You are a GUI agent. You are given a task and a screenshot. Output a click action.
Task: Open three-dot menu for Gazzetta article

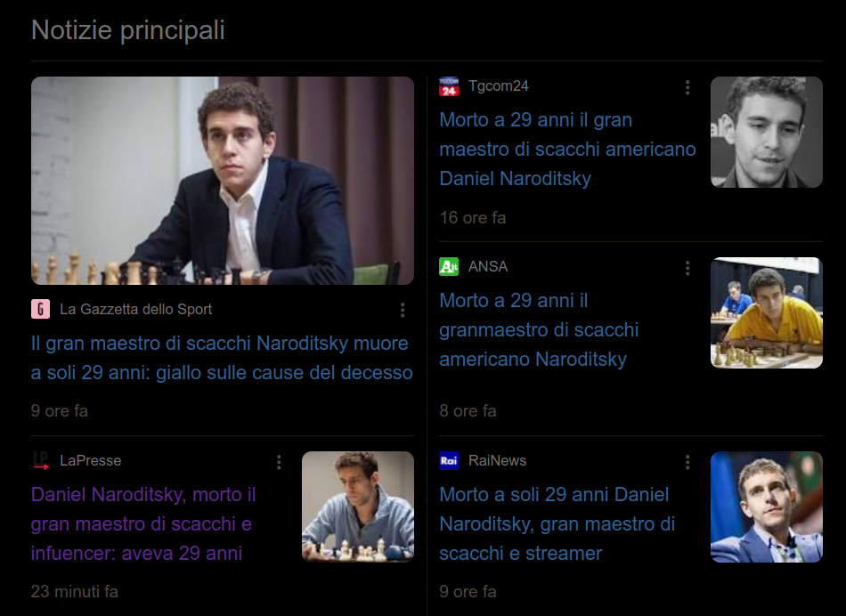[x=403, y=310]
